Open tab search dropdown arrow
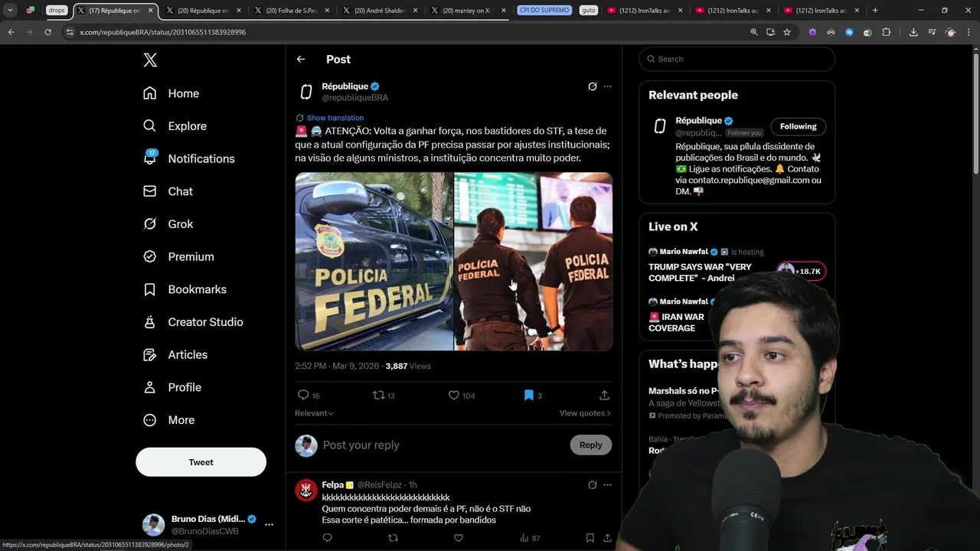The height and width of the screenshot is (551, 980). 10,11
